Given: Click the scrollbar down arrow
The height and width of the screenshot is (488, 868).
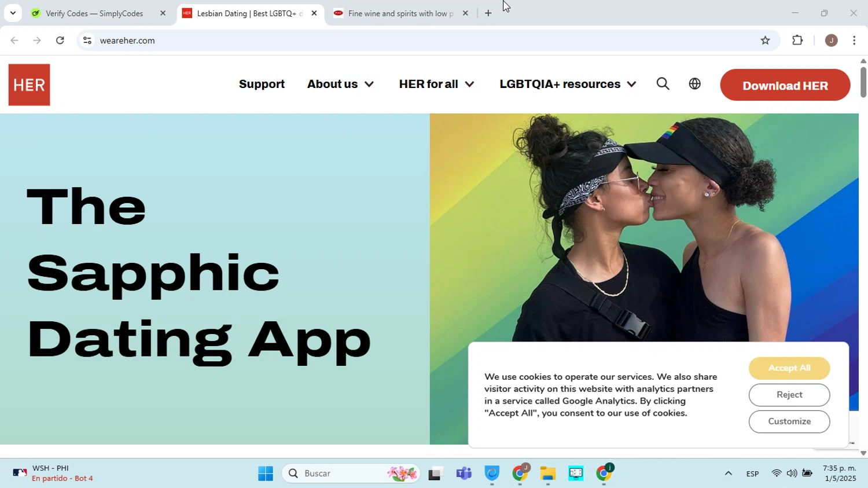Looking at the screenshot, I should point(863,453).
